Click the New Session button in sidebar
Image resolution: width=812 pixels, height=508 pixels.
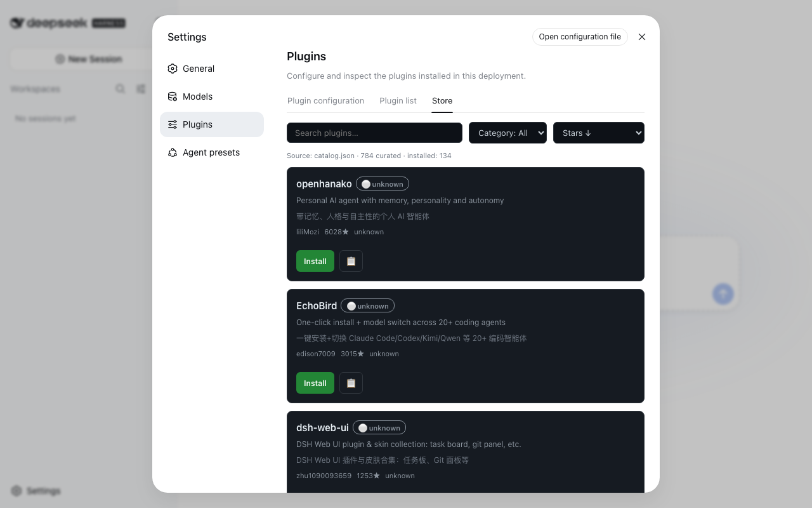click(x=88, y=59)
